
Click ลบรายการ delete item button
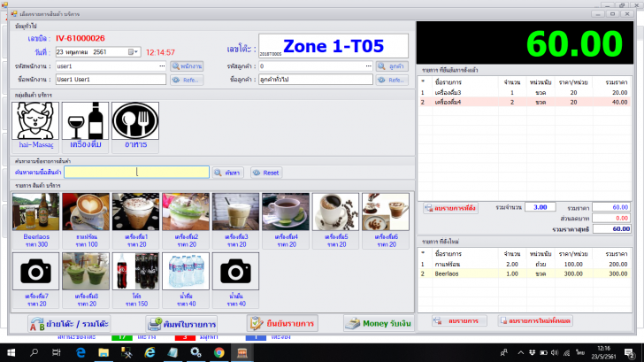(x=459, y=320)
